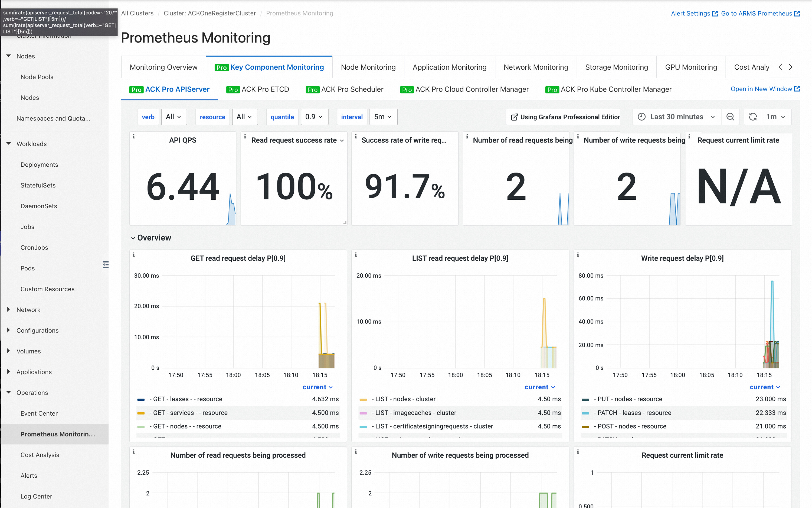Switch to the GPU Monitoring tab
This screenshot has width=812, height=508.
coord(691,67)
